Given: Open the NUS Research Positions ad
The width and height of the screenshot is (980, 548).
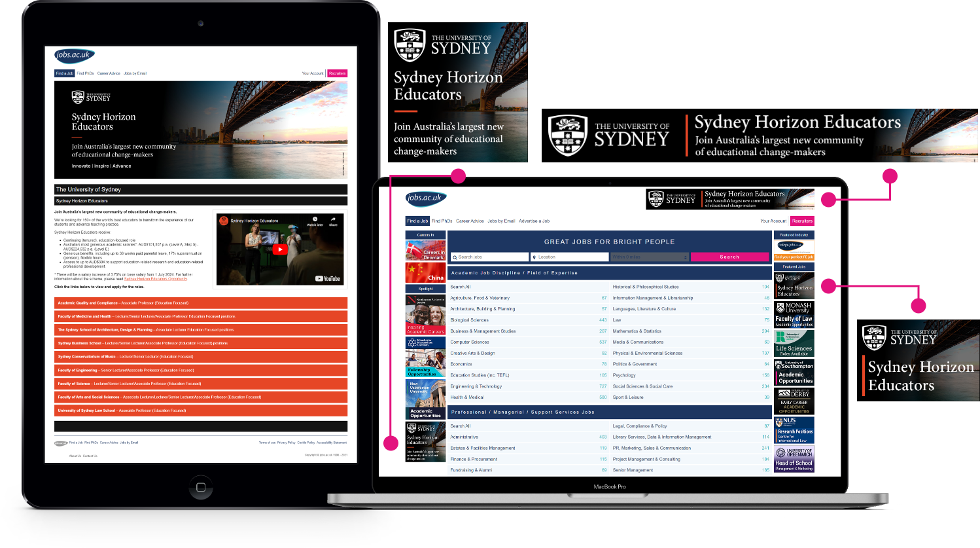Looking at the screenshot, I should tap(794, 429).
